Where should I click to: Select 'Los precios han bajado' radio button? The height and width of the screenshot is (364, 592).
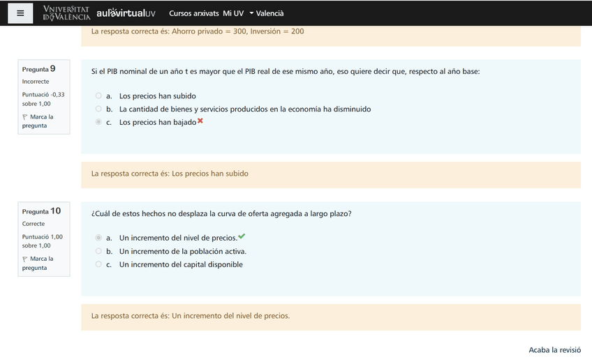(98, 122)
